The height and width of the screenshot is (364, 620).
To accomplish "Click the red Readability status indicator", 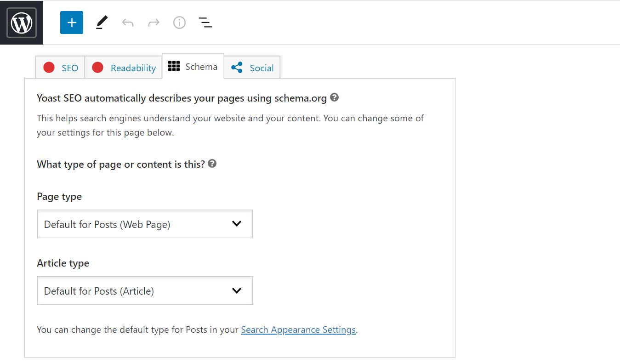I will point(97,67).
